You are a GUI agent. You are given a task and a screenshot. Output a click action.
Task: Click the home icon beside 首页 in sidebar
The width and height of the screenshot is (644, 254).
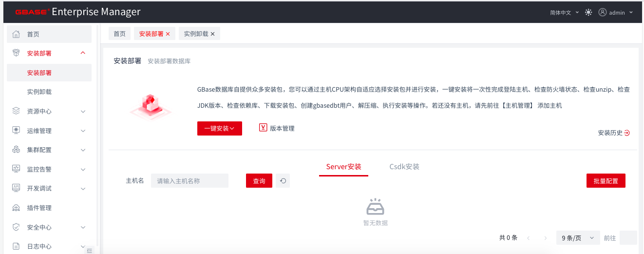click(x=16, y=34)
